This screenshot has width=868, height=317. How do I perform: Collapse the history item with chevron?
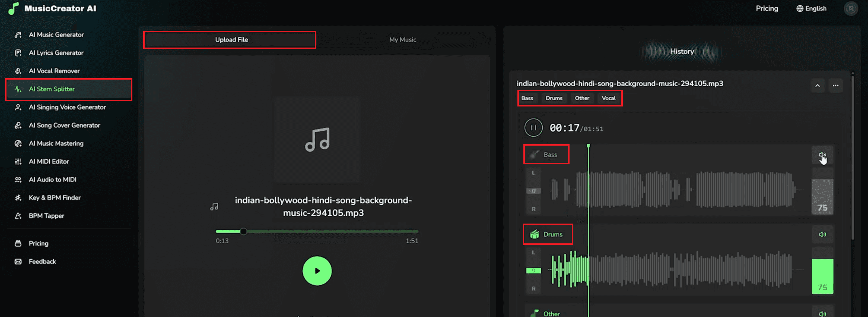(x=818, y=86)
